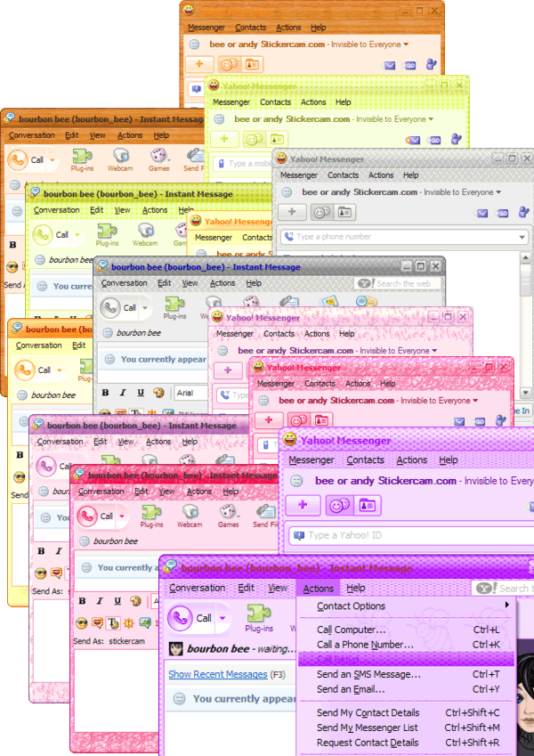Open Plug-ins in the gray Instant Message window
This screenshot has height=756, width=534.
(174, 307)
